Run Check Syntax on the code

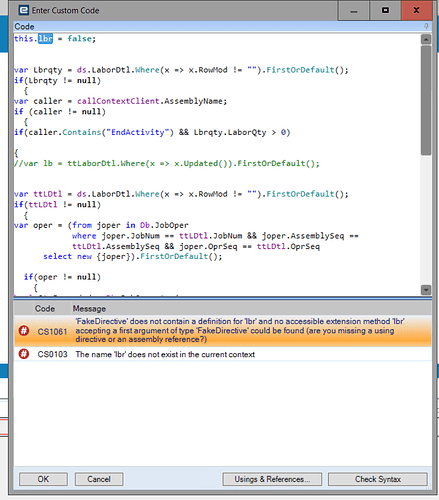click(x=378, y=479)
